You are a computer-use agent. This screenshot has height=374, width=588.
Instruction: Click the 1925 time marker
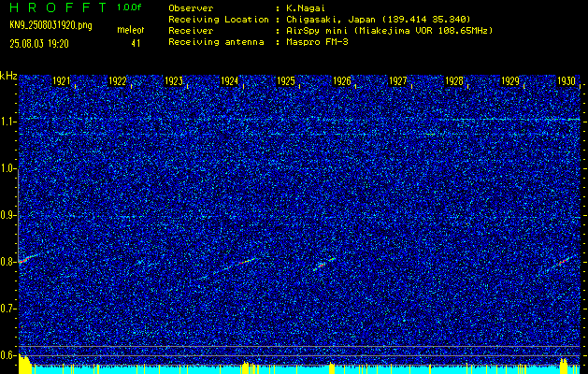click(286, 81)
